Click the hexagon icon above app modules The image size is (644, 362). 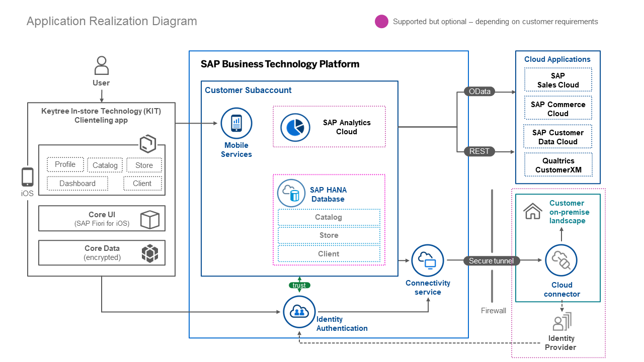tap(147, 144)
